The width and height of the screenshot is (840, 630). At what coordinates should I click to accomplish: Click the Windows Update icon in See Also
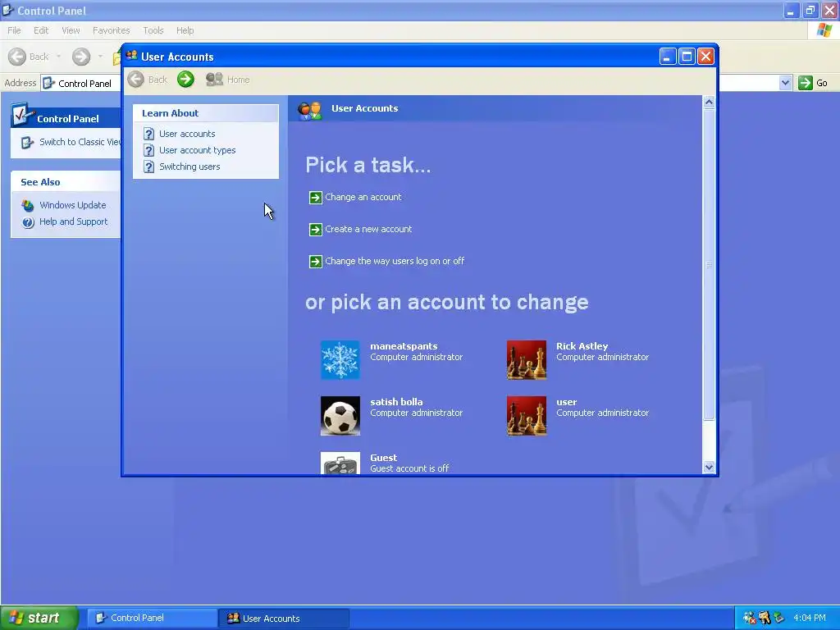point(28,205)
